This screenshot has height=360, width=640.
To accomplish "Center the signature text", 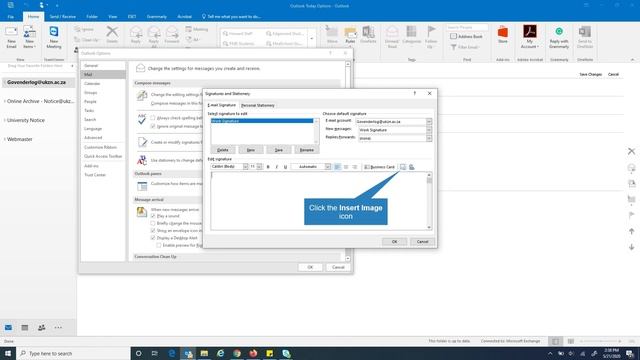I will coord(346,167).
